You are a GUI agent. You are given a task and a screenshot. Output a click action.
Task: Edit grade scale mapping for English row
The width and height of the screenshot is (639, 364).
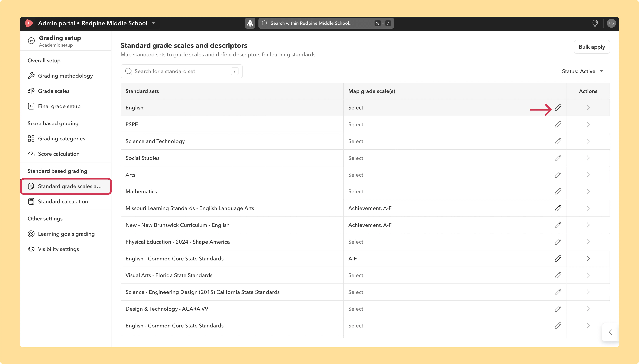pyautogui.click(x=558, y=108)
